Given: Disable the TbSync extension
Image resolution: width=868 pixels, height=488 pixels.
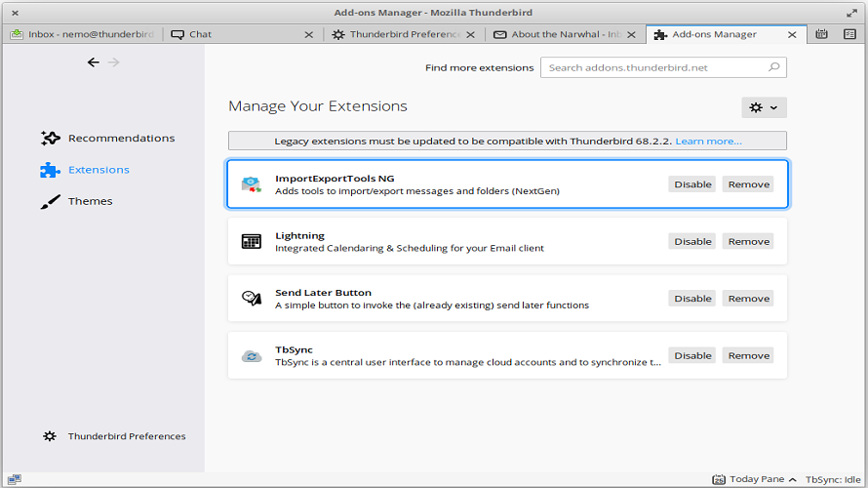Looking at the screenshot, I should pyautogui.click(x=692, y=355).
